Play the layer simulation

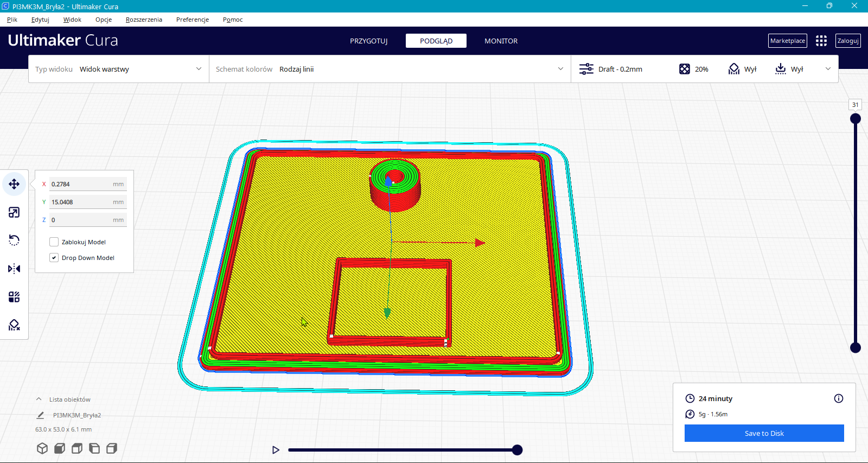pos(276,450)
